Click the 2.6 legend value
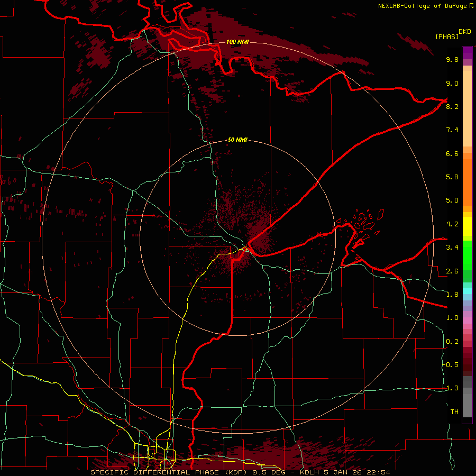 [452, 271]
